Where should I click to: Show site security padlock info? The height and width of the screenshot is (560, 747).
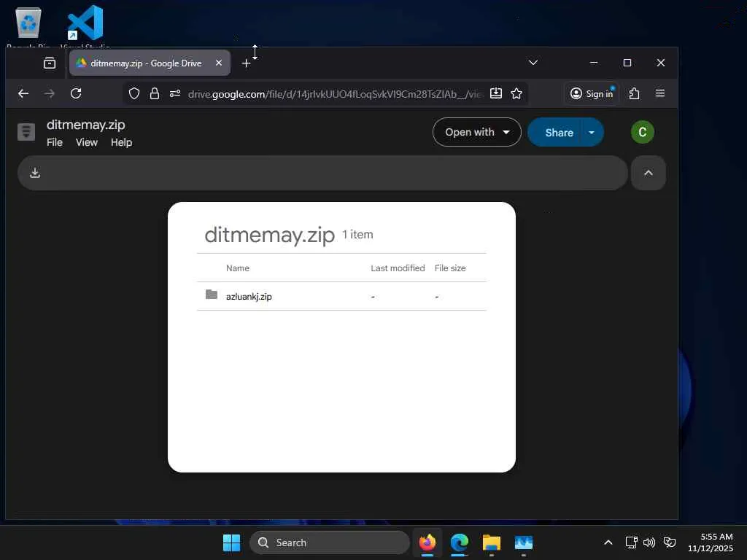coord(155,93)
